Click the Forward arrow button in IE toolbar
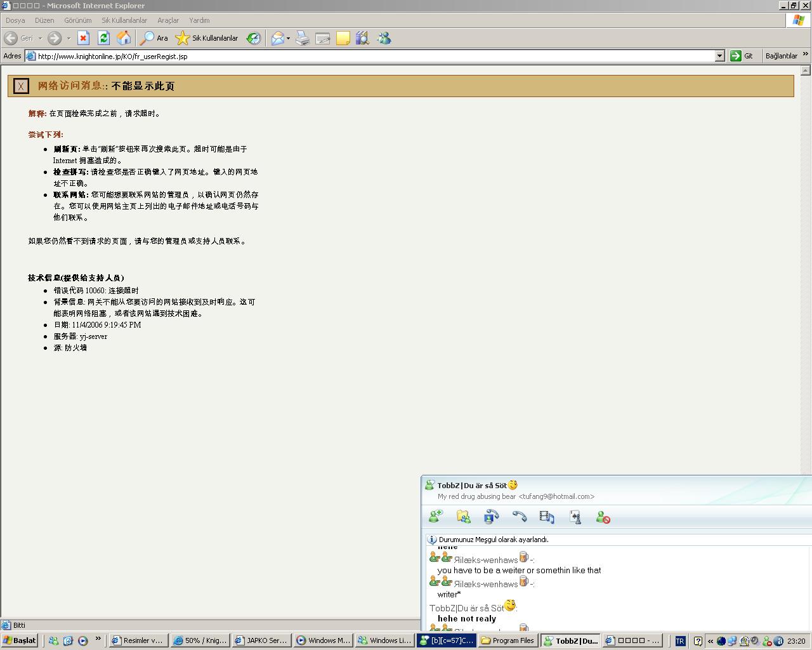The image size is (812, 650). click(x=55, y=38)
